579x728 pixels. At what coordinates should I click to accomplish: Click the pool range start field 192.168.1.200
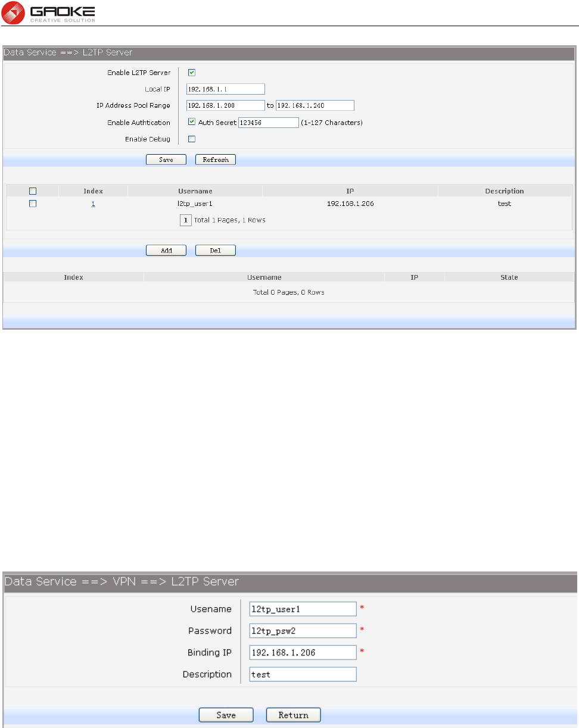tap(225, 105)
